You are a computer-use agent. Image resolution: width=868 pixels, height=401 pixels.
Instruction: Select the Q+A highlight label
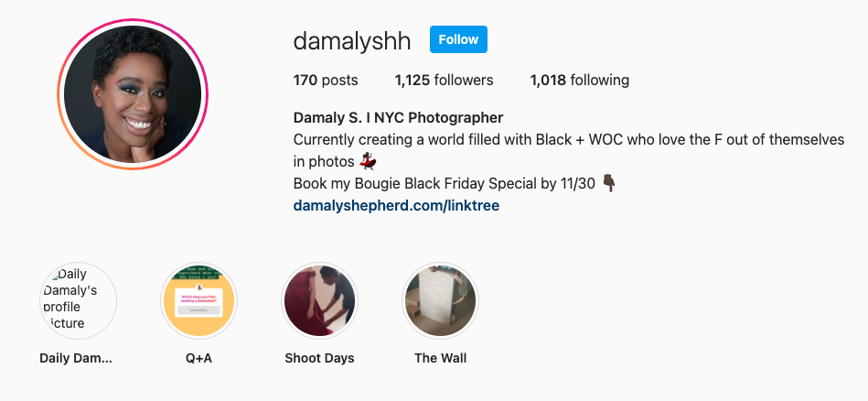click(x=198, y=358)
